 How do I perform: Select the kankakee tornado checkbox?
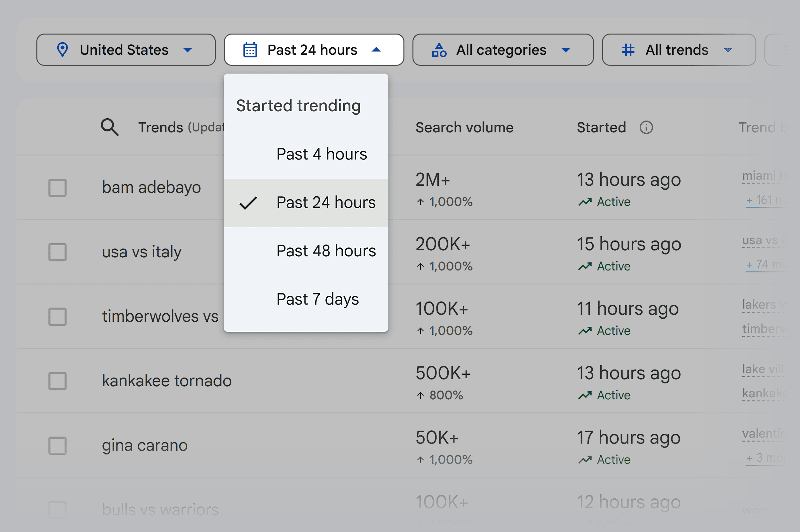[57, 381]
